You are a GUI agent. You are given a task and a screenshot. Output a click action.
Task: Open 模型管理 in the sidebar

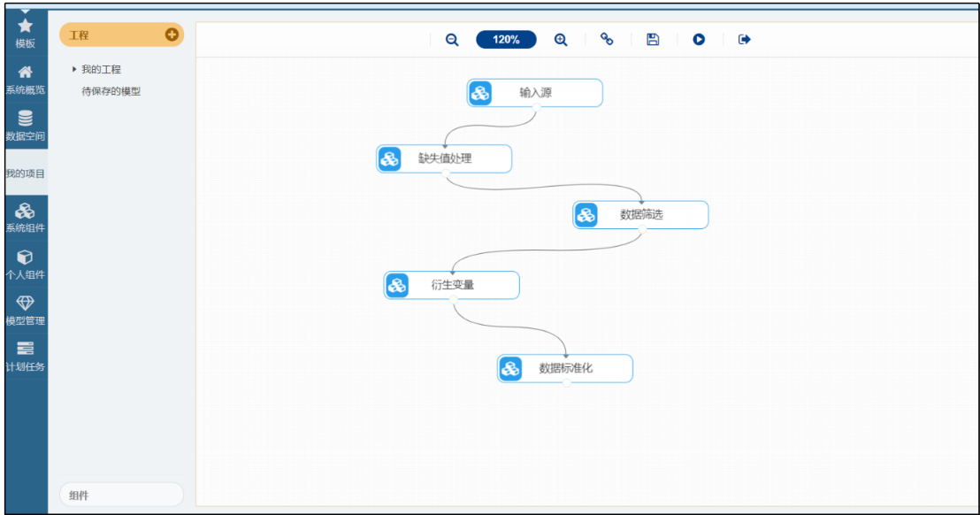[x=26, y=311]
